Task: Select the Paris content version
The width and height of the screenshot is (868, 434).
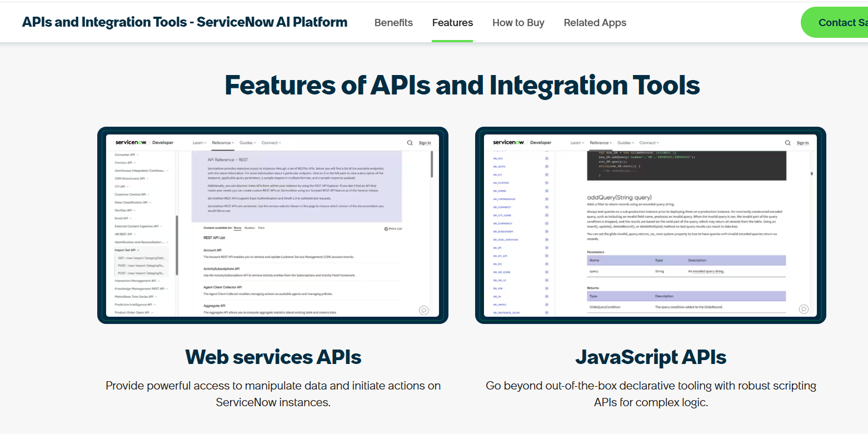Action: 261,228
